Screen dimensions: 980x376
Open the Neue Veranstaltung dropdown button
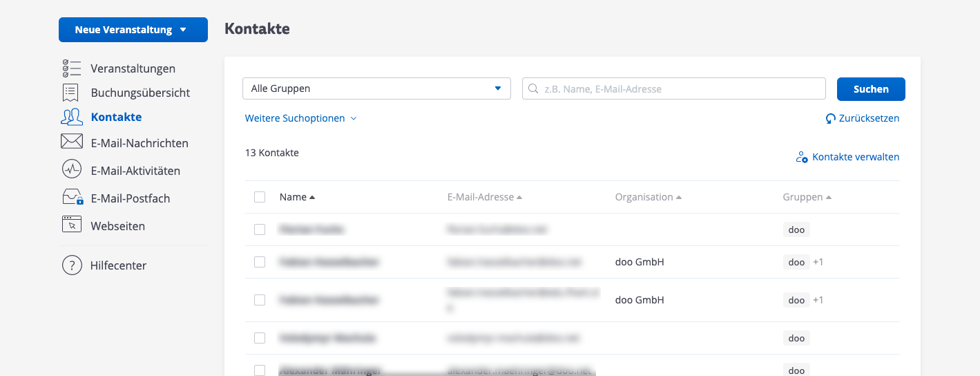coord(133,30)
